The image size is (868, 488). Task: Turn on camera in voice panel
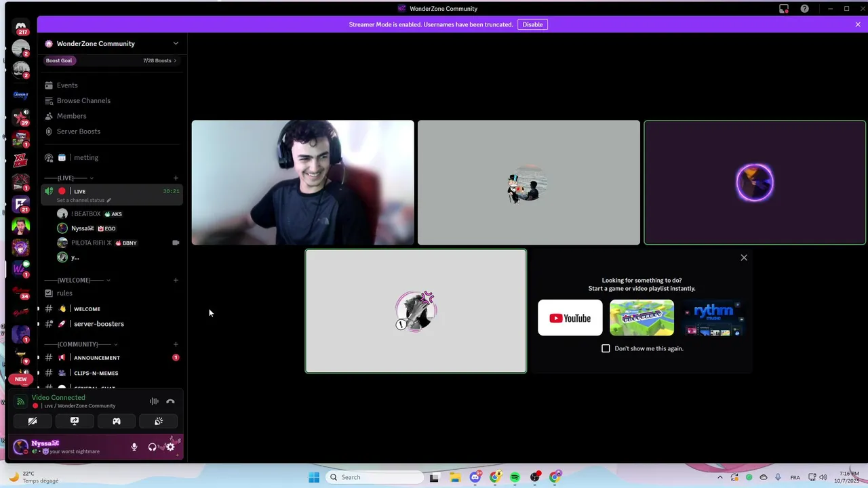(32, 421)
